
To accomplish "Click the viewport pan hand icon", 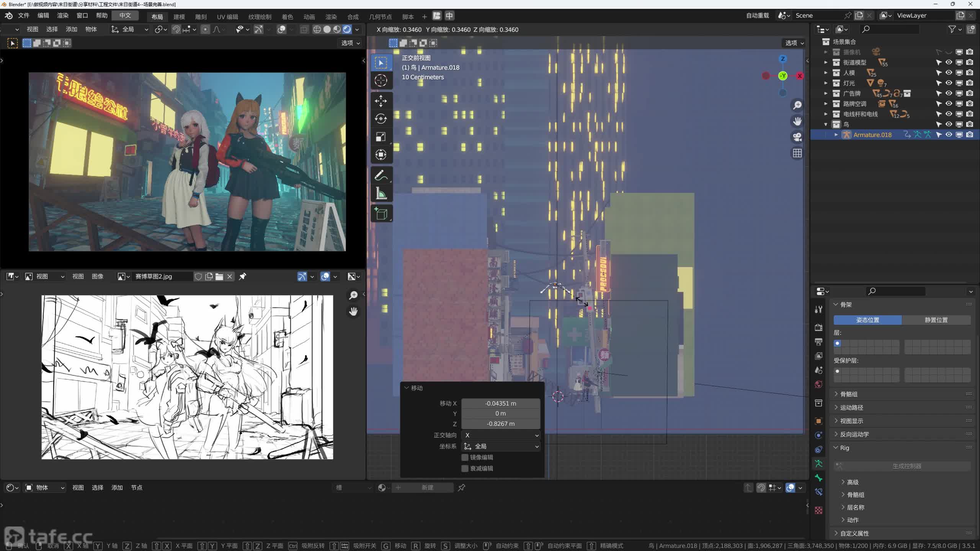I will [797, 121].
